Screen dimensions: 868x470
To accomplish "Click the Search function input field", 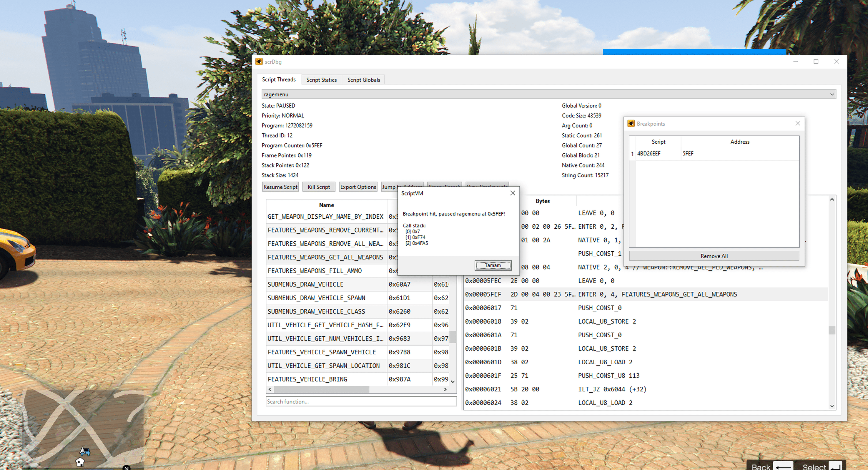I will [360, 401].
